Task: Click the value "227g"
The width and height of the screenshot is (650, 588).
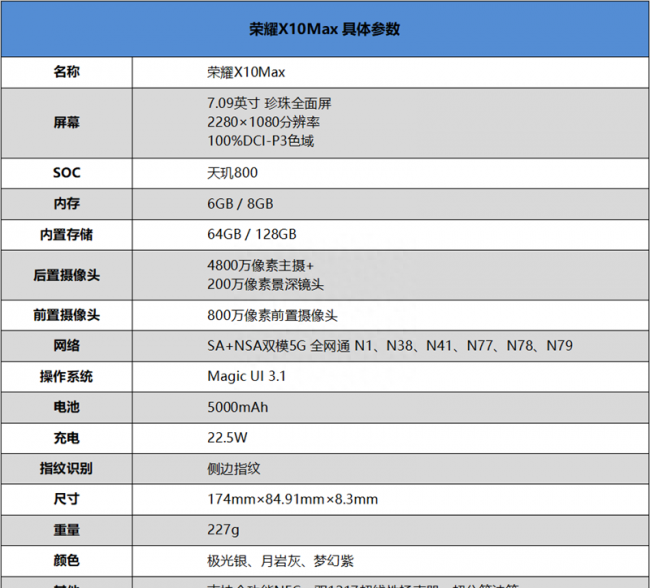Action: 223,530
